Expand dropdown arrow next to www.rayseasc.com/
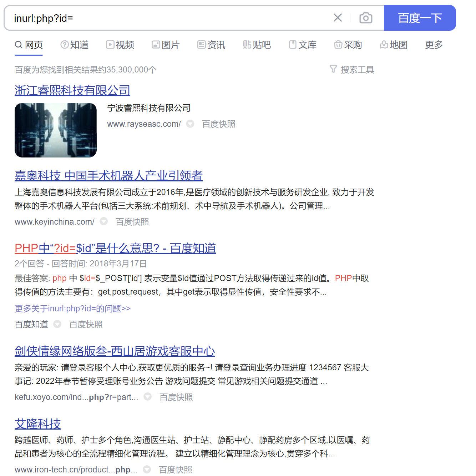The width and height of the screenshot is (476, 476). point(190,124)
